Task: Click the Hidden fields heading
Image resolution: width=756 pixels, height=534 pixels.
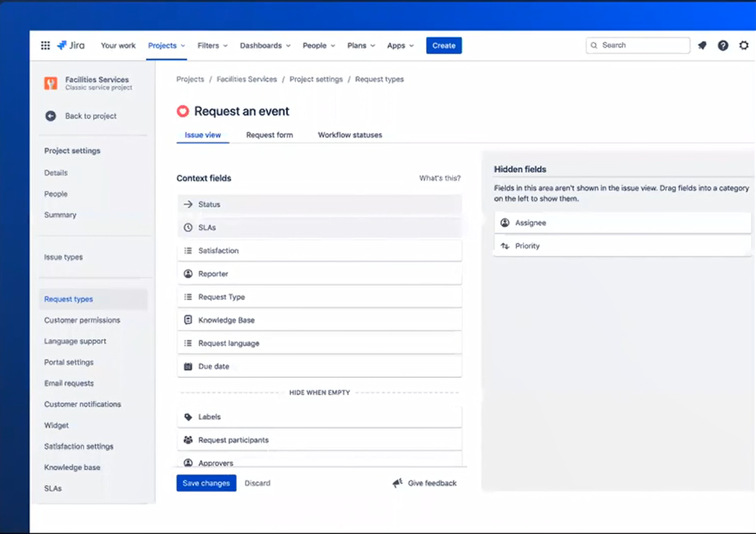Action: [520, 169]
